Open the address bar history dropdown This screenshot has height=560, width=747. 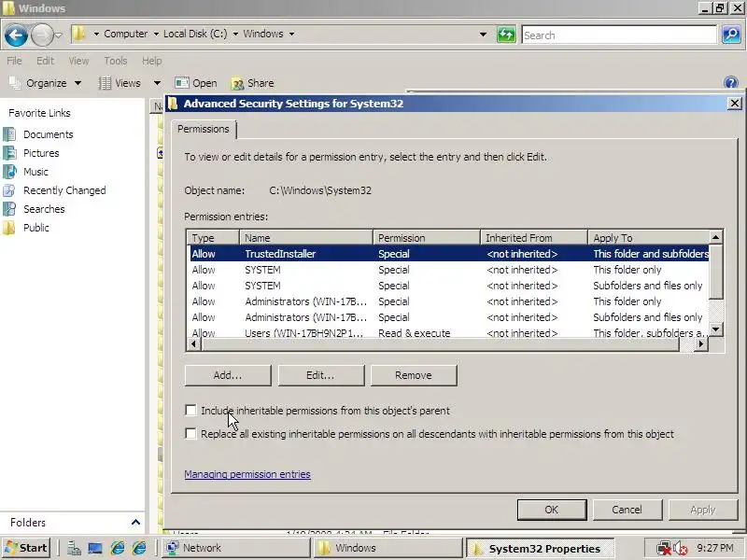483,35
